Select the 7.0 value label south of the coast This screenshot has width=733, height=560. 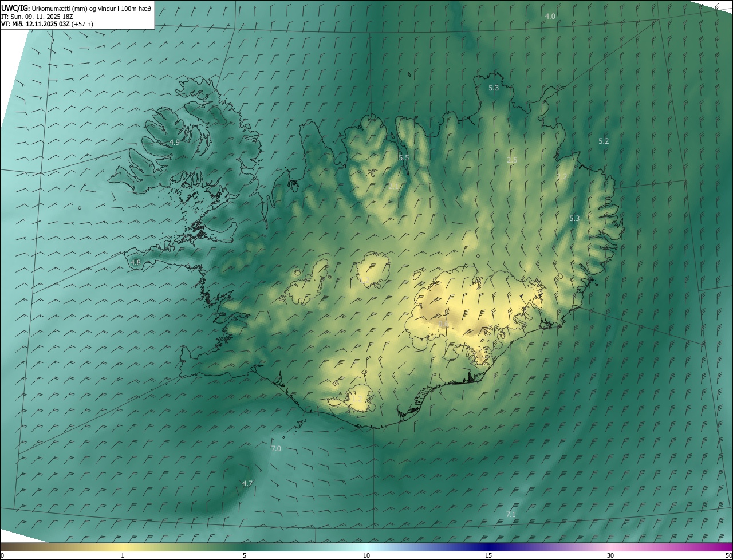[x=276, y=449]
